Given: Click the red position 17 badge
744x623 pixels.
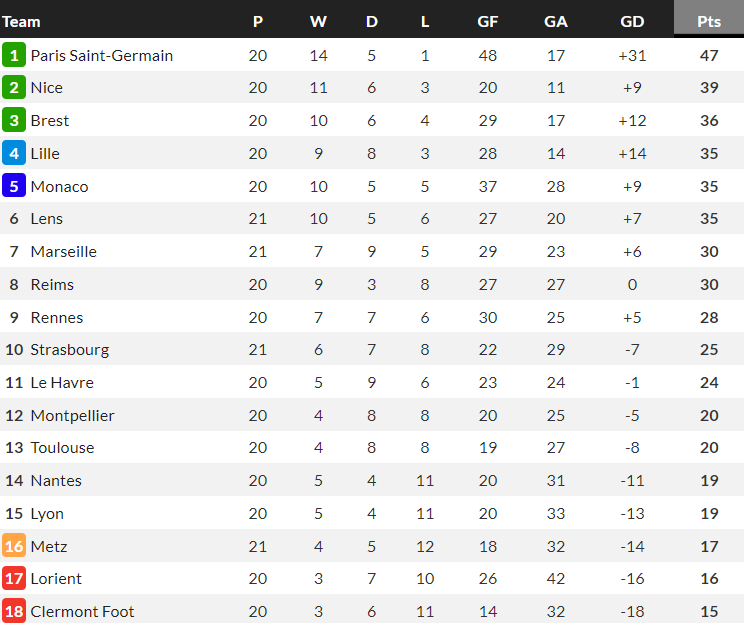Looking at the screenshot, I should pos(14,579).
